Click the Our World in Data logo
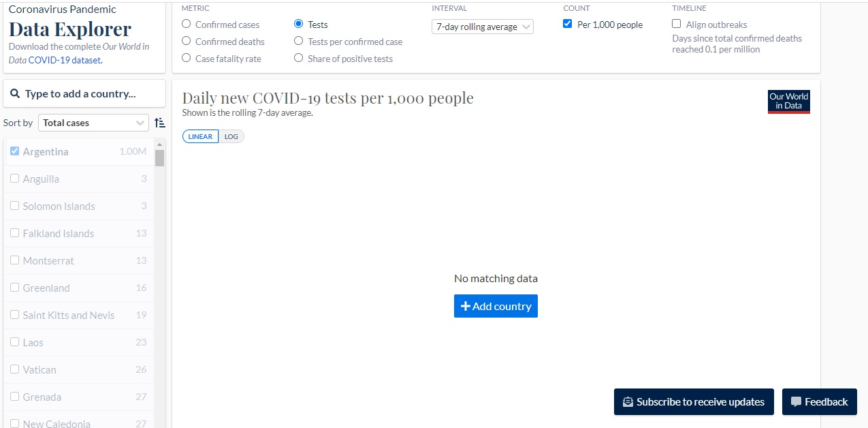 [x=788, y=102]
